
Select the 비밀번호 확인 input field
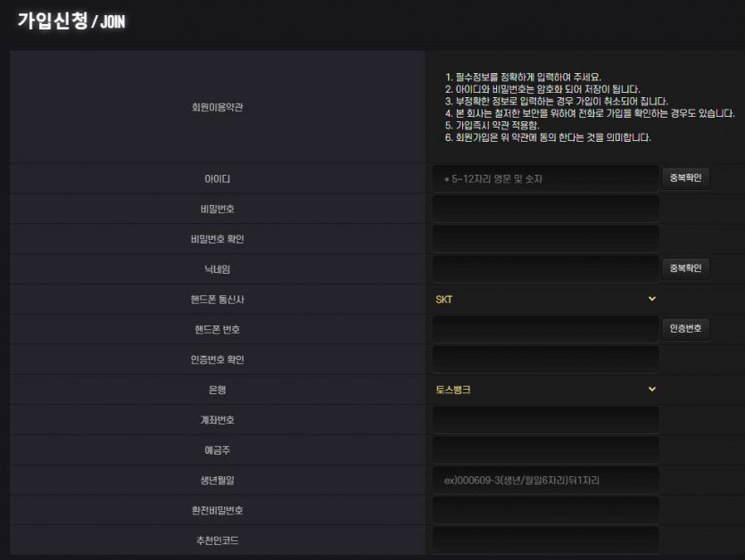pyautogui.click(x=545, y=239)
